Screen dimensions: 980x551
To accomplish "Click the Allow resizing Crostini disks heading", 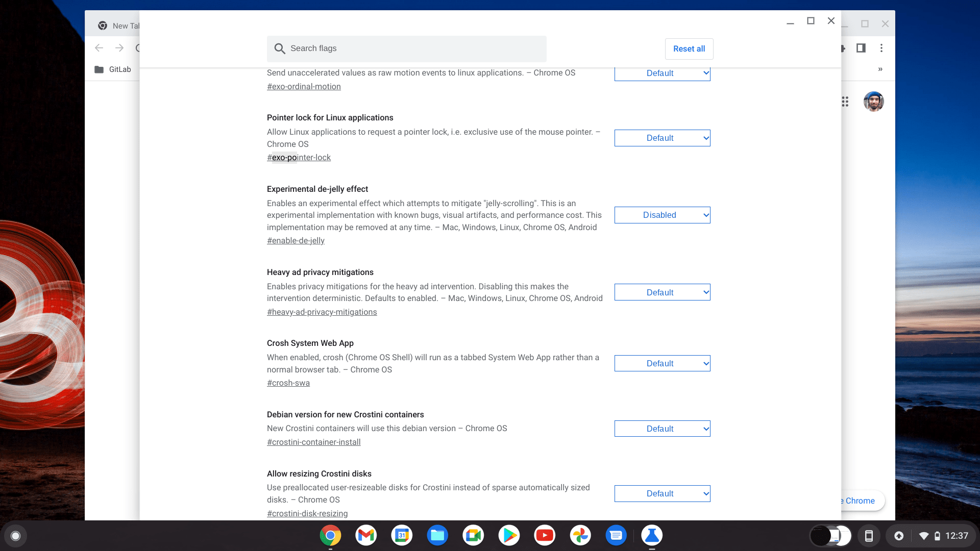I will (319, 473).
